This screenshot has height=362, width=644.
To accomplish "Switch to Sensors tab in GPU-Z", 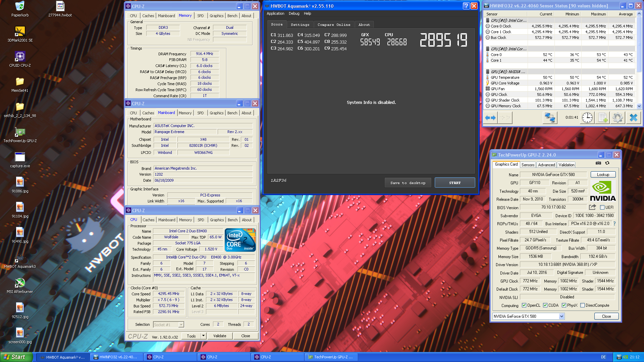I will tap(528, 165).
